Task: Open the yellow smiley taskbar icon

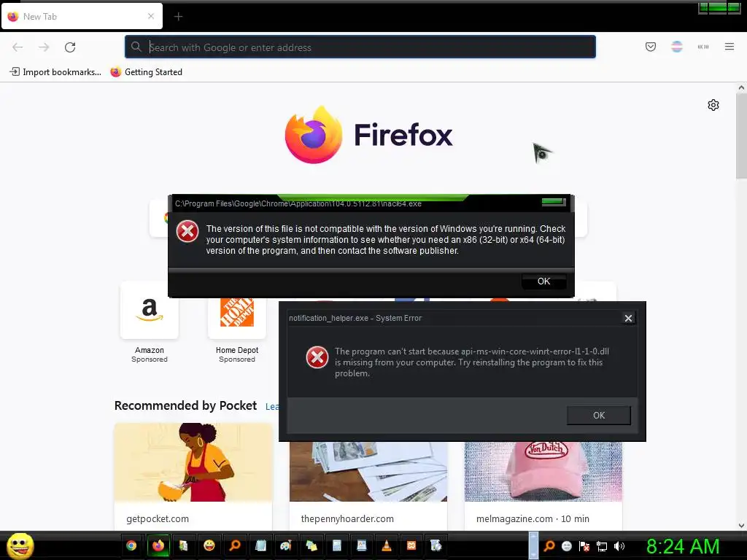Action: 209,545
